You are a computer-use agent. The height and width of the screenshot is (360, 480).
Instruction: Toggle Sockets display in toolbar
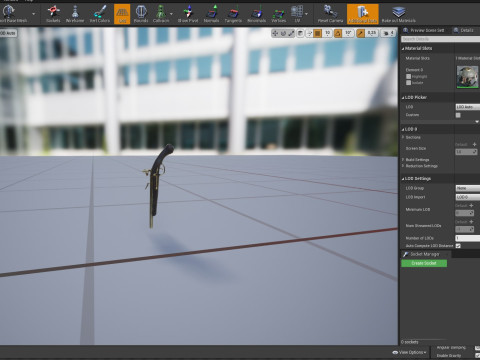click(x=53, y=14)
